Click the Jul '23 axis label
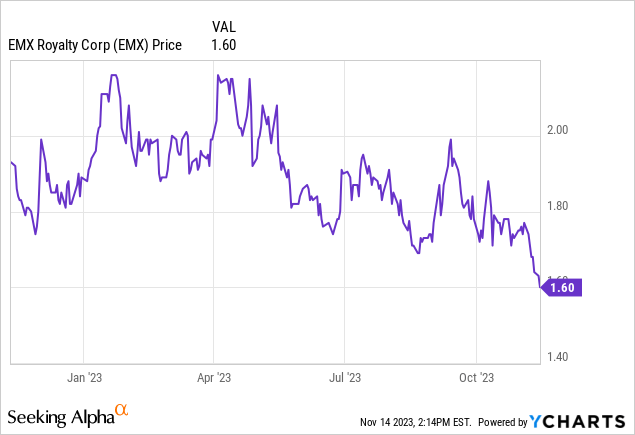This screenshot has height=435, width=635. click(345, 377)
